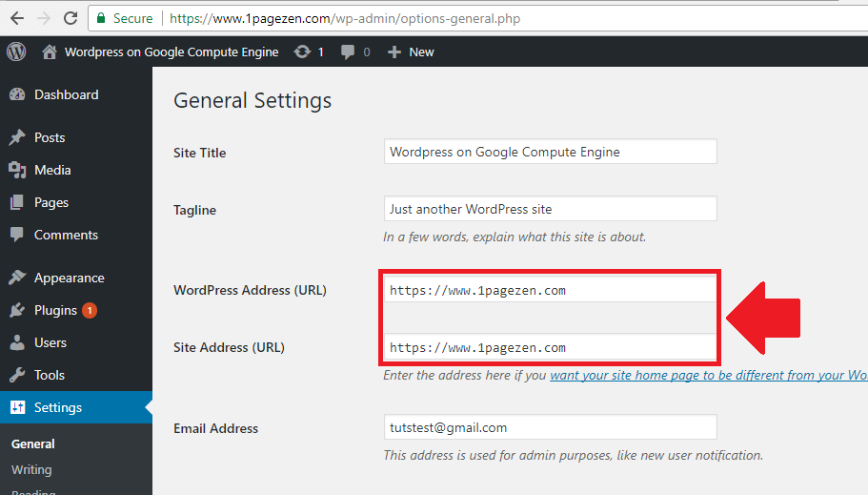Click the Email Address input field

[551, 427]
